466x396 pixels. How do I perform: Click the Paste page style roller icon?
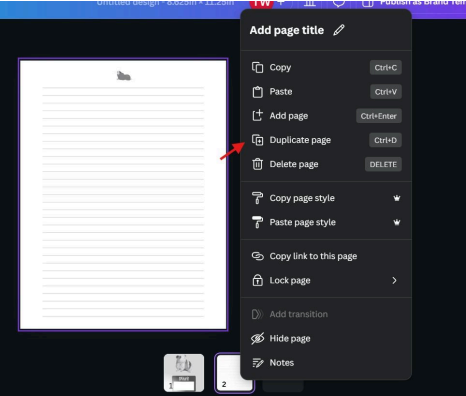click(x=257, y=222)
